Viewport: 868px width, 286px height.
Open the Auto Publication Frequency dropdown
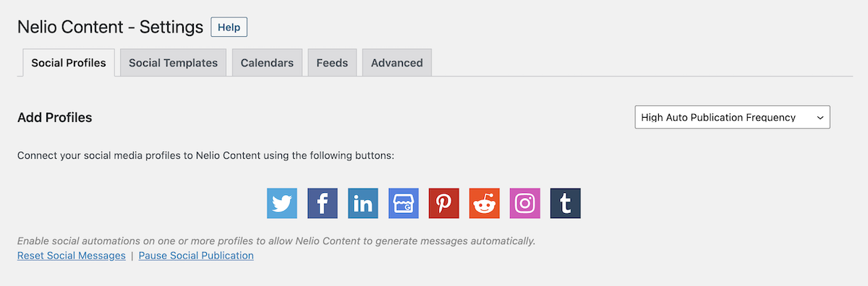pyautogui.click(x=732, y=117)
